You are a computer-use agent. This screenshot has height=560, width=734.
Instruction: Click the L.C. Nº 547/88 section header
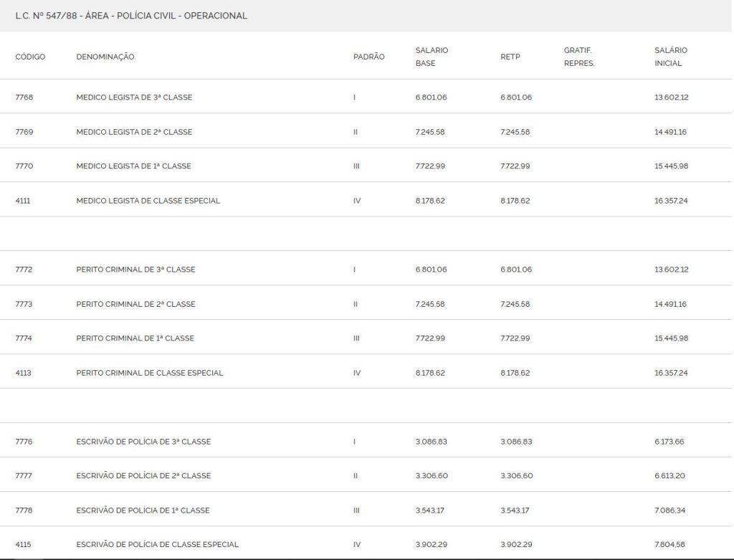[131, 16]
